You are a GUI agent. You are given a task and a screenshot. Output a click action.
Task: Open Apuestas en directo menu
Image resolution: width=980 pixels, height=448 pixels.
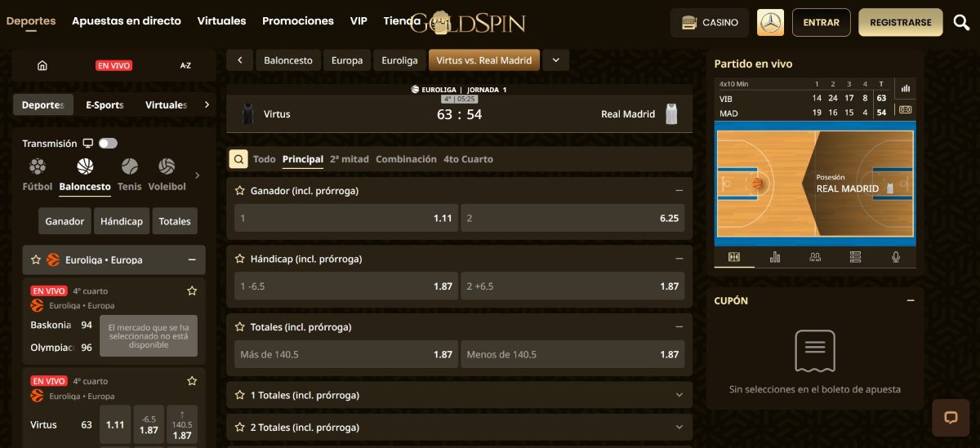pyautogui.click(x=127, y=21)
